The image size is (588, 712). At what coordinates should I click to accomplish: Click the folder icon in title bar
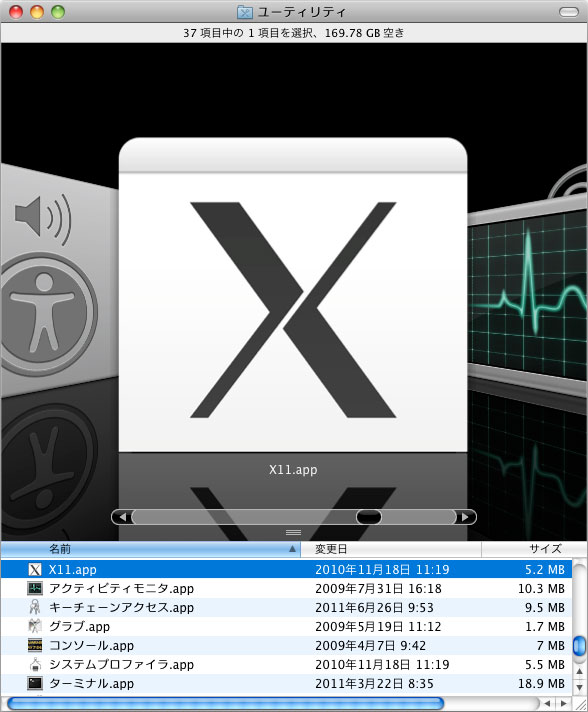tap(245, 12)
